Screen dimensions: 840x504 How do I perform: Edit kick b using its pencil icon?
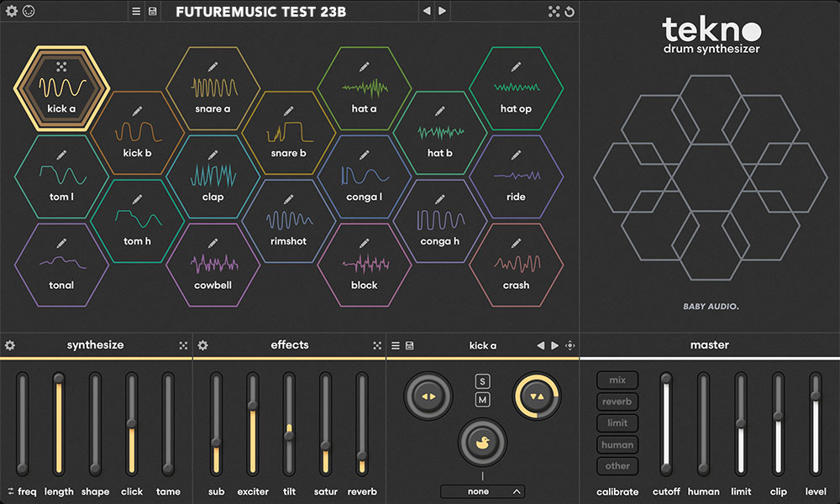point(137,111)
